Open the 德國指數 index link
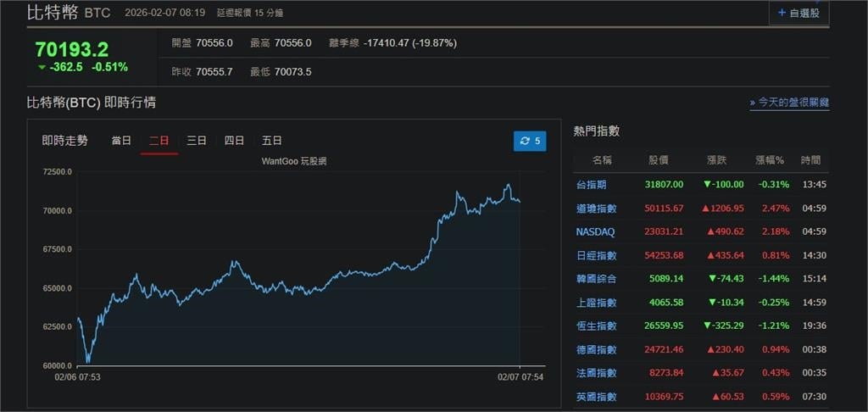 coord(596,349)
